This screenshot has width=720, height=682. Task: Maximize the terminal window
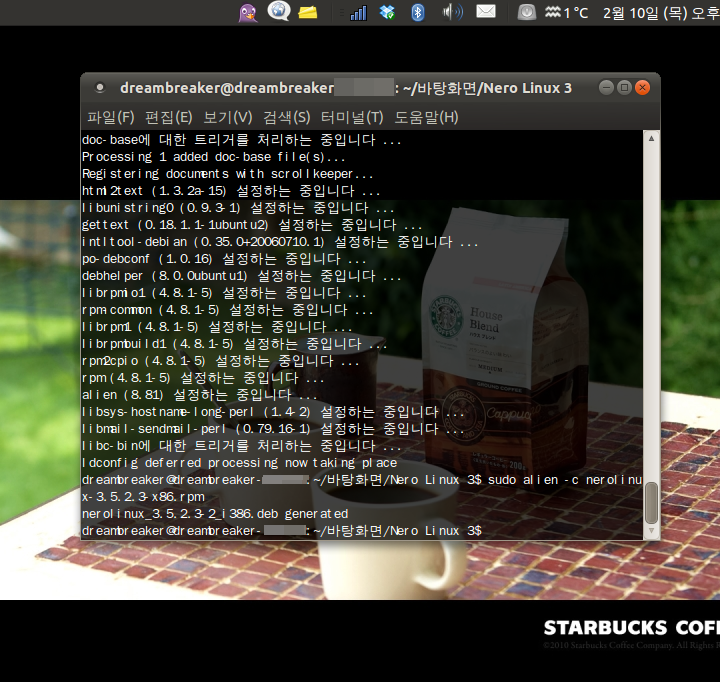click(x=624, y=87)
